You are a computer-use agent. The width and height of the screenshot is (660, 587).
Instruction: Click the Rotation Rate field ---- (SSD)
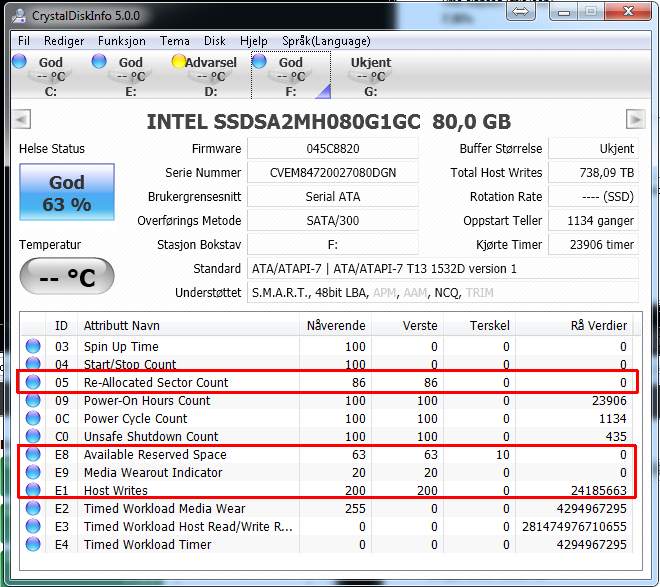(x=593, y=197)
